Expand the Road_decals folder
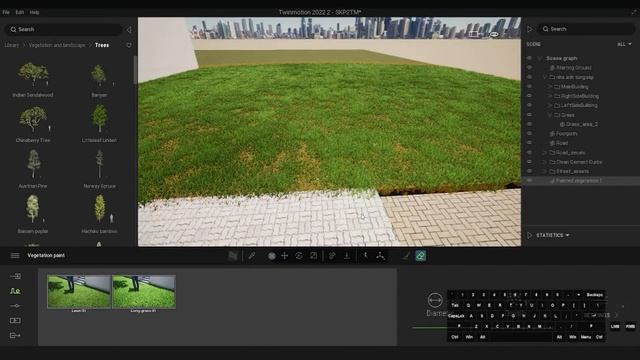 [x=545, y=153]
